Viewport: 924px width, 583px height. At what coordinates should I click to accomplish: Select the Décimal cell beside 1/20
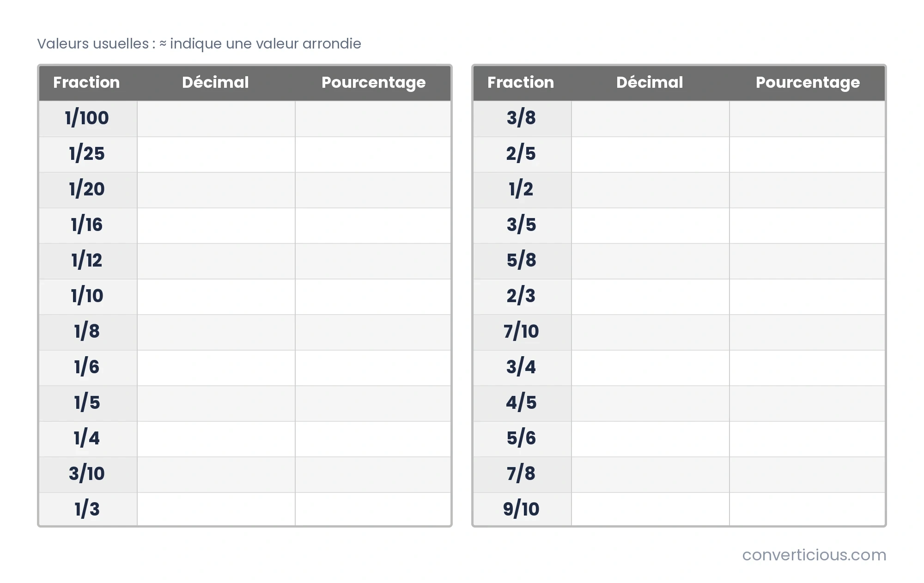point(216,190)
